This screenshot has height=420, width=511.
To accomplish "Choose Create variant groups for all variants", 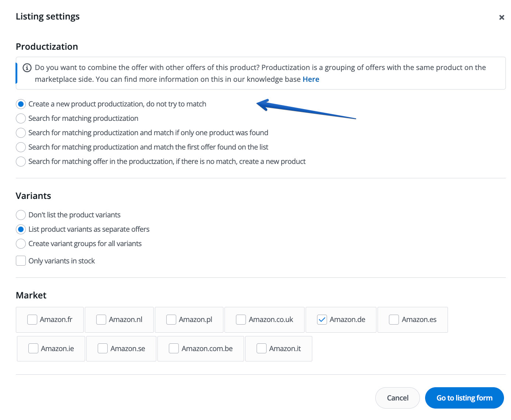I will [21, 244].
